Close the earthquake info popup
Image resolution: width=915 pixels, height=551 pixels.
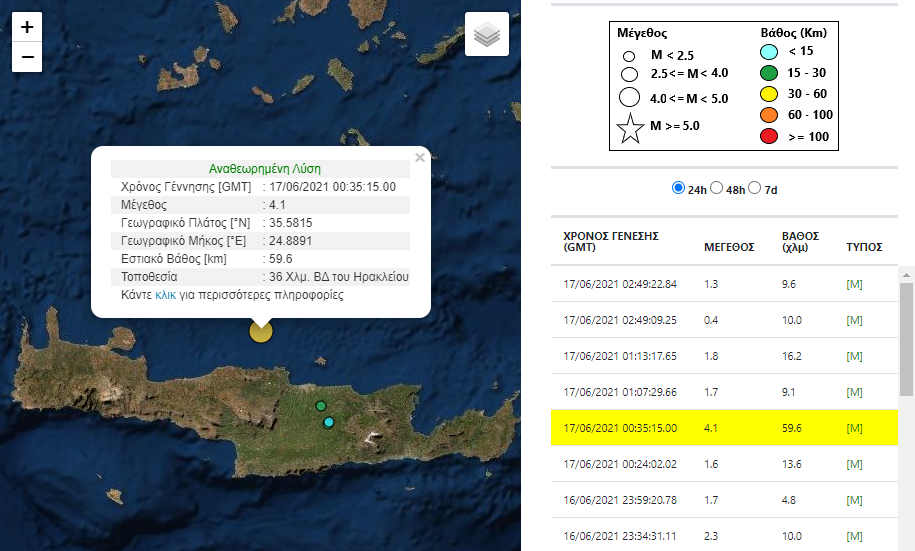coord(420,158)
